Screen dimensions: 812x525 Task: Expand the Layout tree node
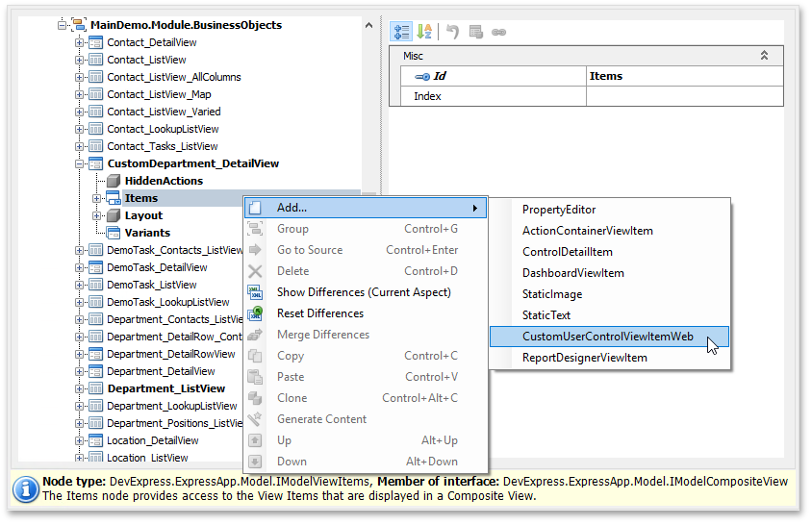[x=97, y=215]
